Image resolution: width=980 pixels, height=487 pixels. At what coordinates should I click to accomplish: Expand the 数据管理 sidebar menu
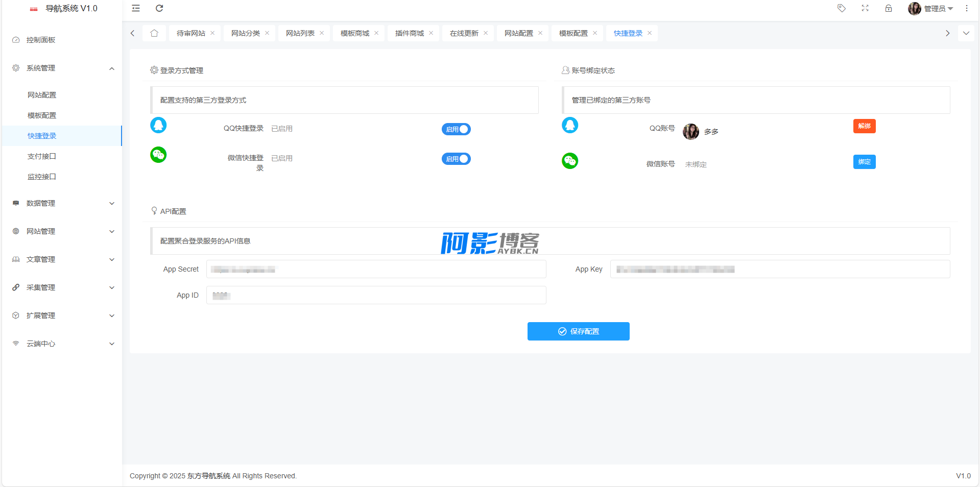click(x=62, y=203)
